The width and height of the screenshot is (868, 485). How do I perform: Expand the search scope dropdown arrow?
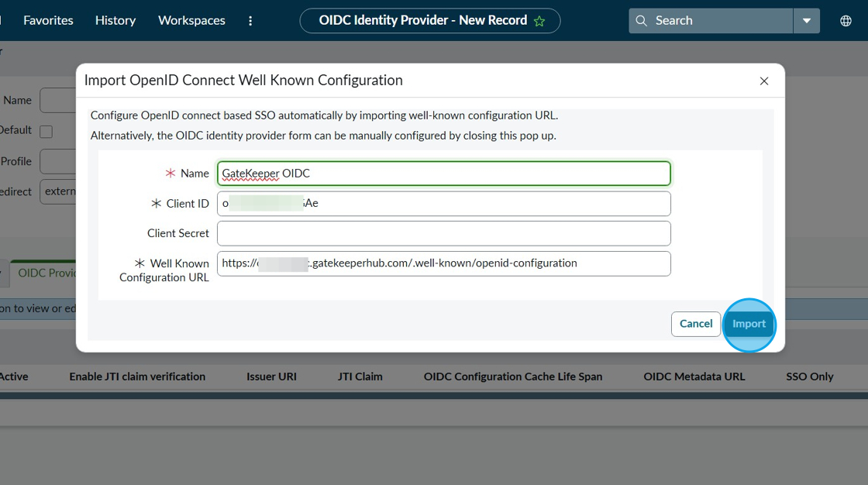807,20
